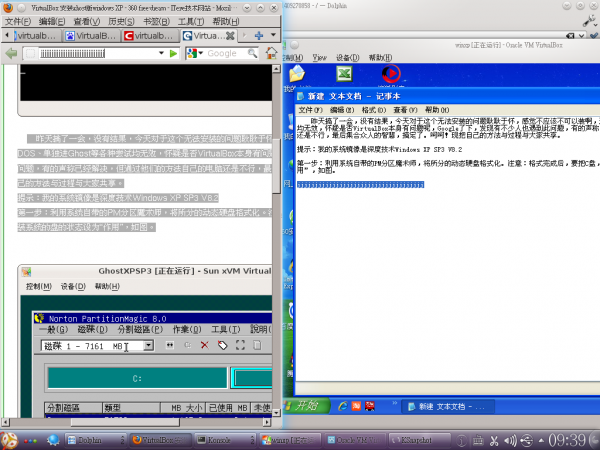Expand the Dolphin location history dropdown
This screenshot has width=600, height=450.
tap(582, 36)
